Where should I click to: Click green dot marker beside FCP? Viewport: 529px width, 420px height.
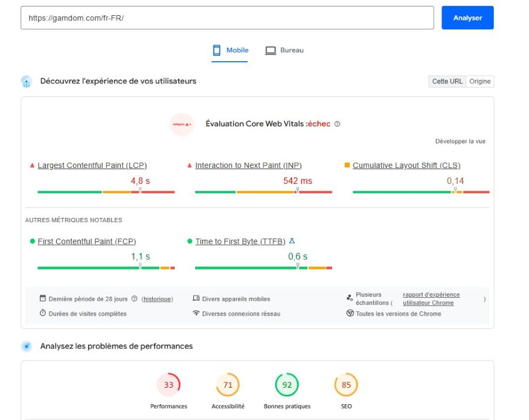[32, 241]
